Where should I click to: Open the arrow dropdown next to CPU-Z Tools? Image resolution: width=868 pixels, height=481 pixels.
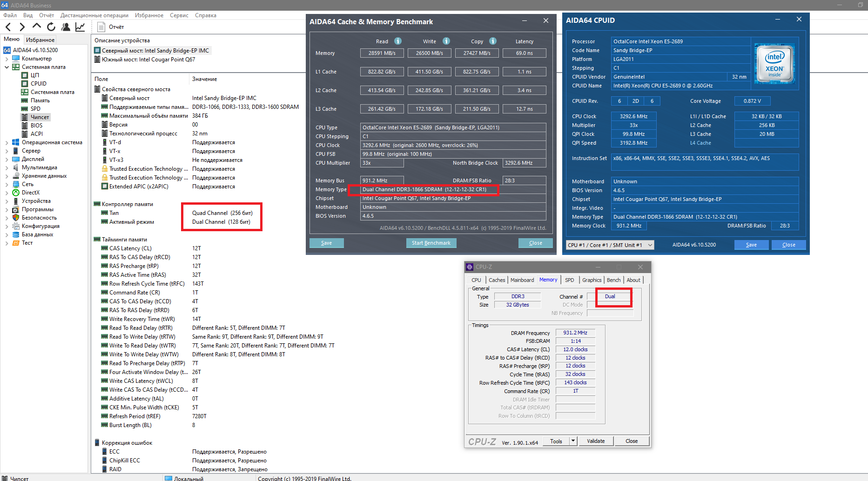click(573, 441)
